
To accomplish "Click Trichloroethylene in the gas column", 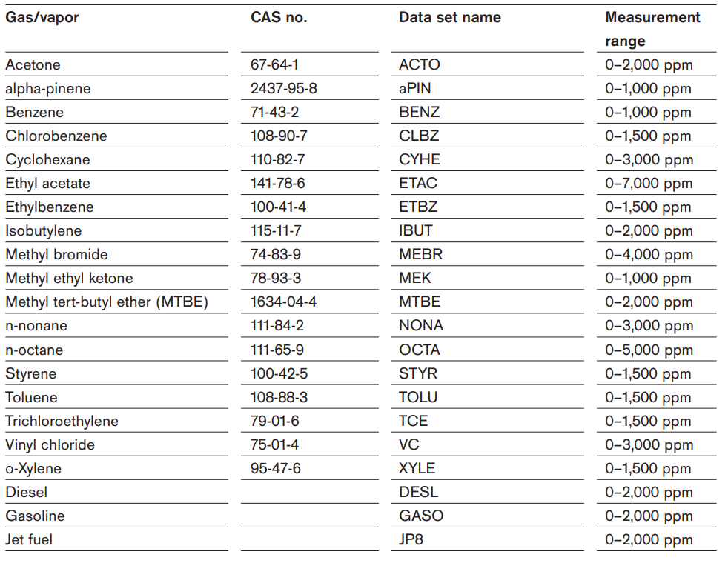I will [62, 421].
